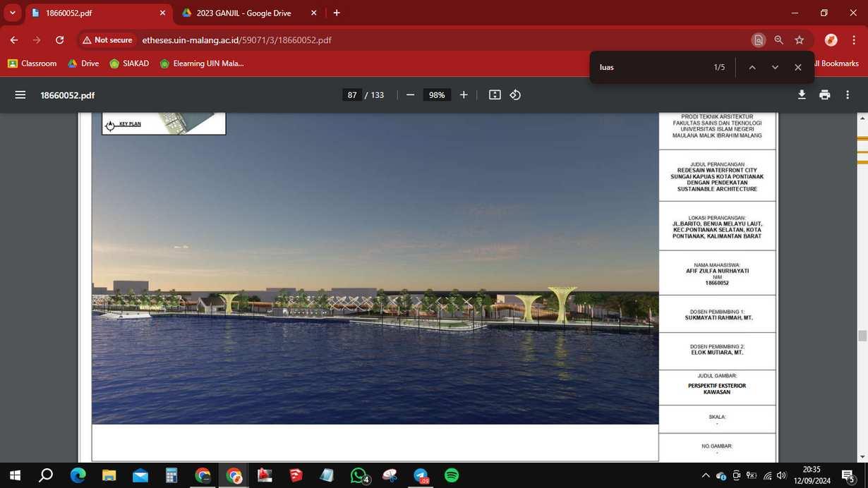Close the 18660052.pdf tab
The height and width of the screenshot is (488, 868).
click(x=162, y=13)
